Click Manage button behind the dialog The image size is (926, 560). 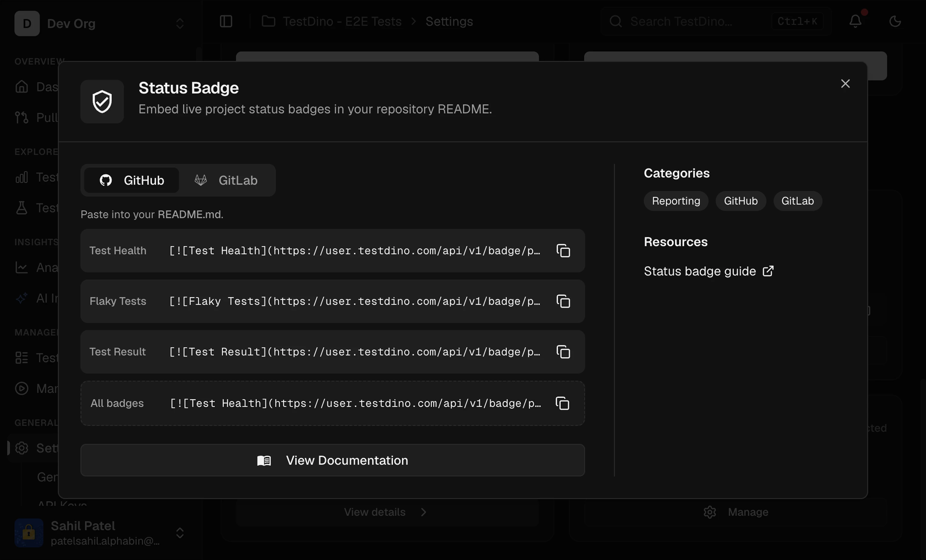(x=736, y=512)
